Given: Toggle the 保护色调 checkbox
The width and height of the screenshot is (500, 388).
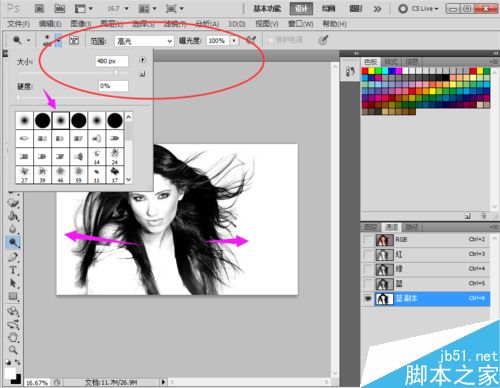Looking at the screenshot, I should point(271,41).
